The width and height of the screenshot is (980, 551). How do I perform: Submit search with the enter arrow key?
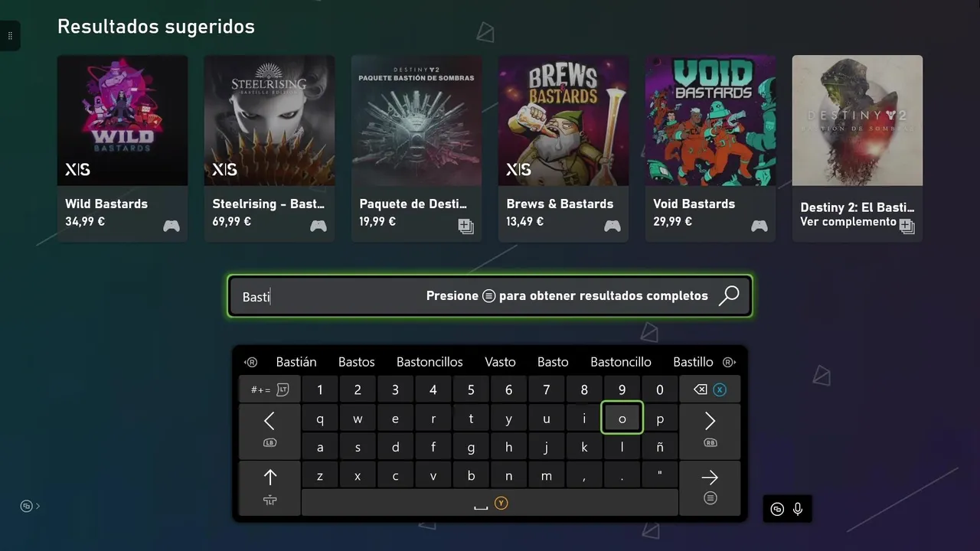pyautogui.click(x=710, y=487)
